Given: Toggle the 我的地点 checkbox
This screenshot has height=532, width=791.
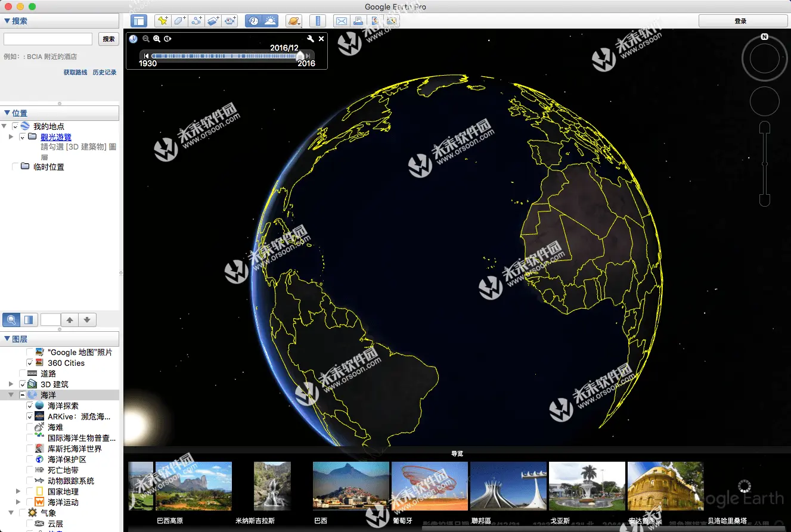Looking at the screenshot, I should 15,126.
